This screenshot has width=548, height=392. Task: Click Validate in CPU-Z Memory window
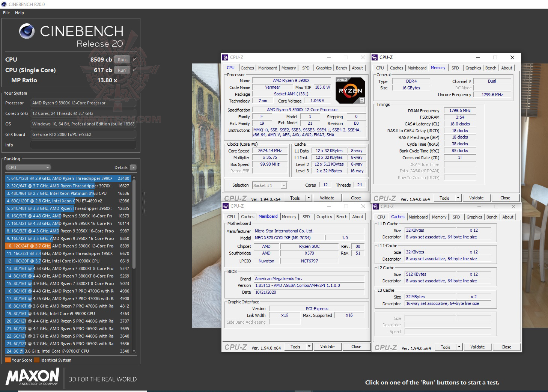476,198
